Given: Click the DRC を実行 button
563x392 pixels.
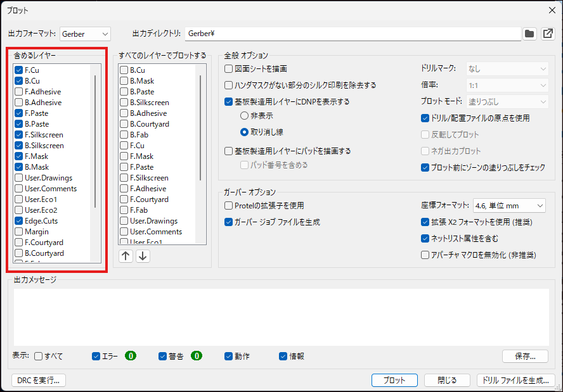Looking at the screenshot, I should pyautogui.click(x=39, y=380).
